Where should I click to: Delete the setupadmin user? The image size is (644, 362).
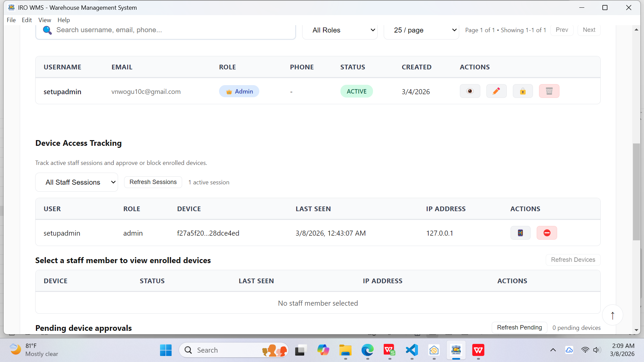coord(549,91)
